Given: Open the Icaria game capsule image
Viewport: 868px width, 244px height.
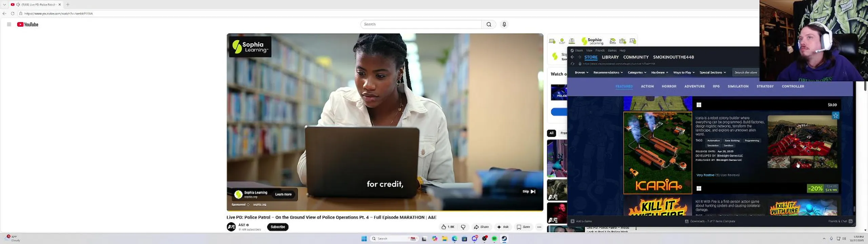Looking at the screenshot, I should 658,153.
